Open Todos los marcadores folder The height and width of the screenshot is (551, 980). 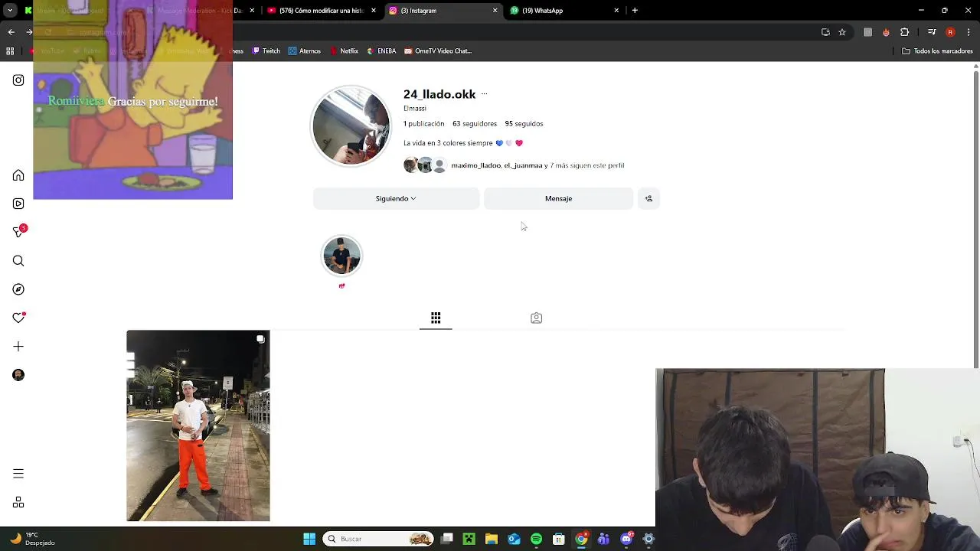point(937,51)
